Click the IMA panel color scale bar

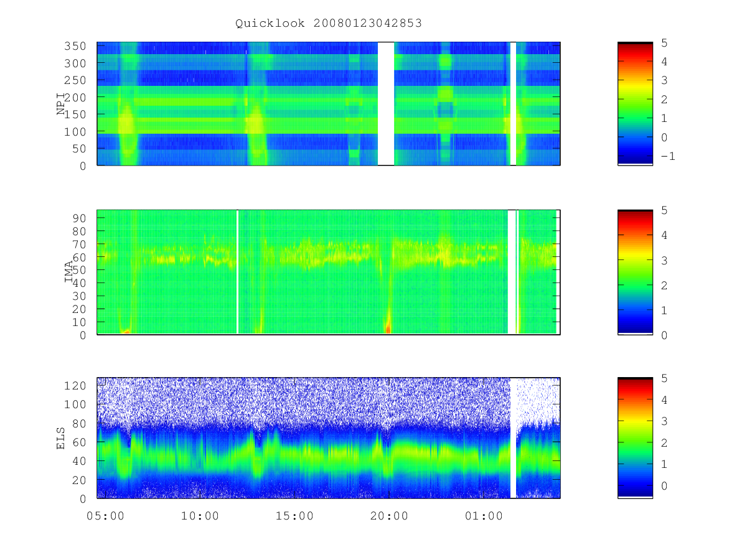[x=635, y=272]
